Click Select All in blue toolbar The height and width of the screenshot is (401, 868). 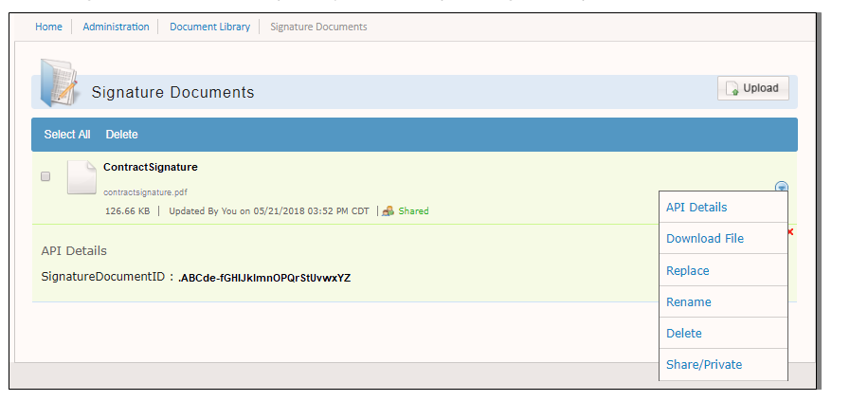point(67,135)
